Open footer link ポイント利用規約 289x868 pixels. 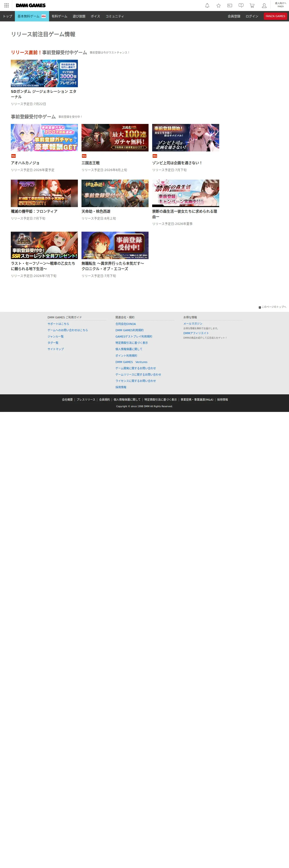126,356
